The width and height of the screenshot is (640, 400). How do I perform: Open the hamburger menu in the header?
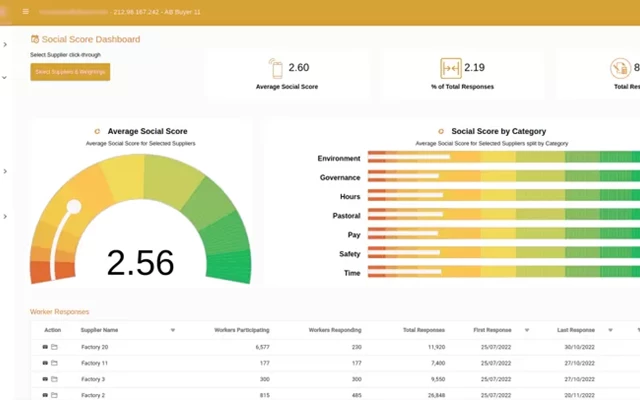tap(26, 11)
